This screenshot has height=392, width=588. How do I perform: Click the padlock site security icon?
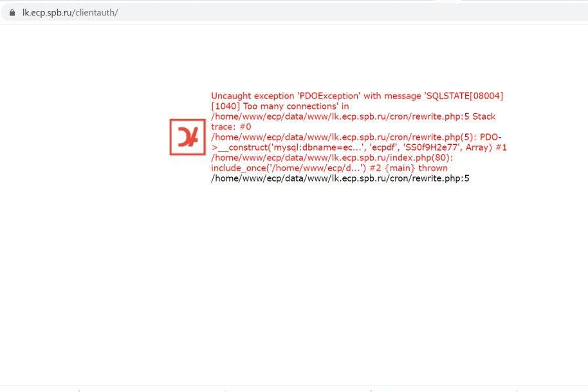click(12, 12)
